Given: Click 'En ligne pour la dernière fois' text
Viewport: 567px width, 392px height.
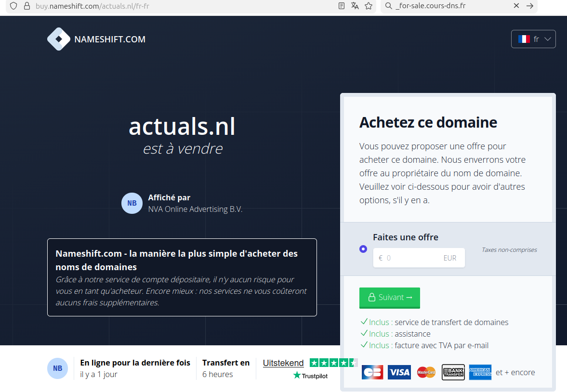Looking at the screenshot, I should pyautogui.click(x=135, y=363).
